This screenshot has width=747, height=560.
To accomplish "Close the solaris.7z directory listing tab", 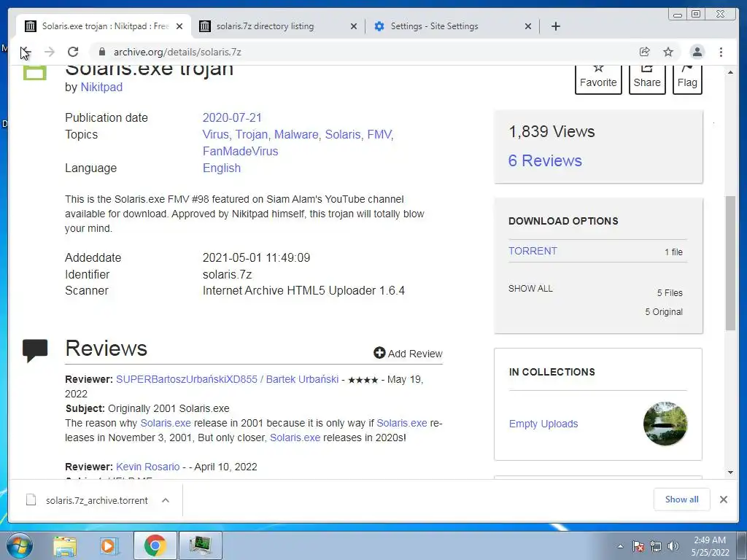I will 354,27.
